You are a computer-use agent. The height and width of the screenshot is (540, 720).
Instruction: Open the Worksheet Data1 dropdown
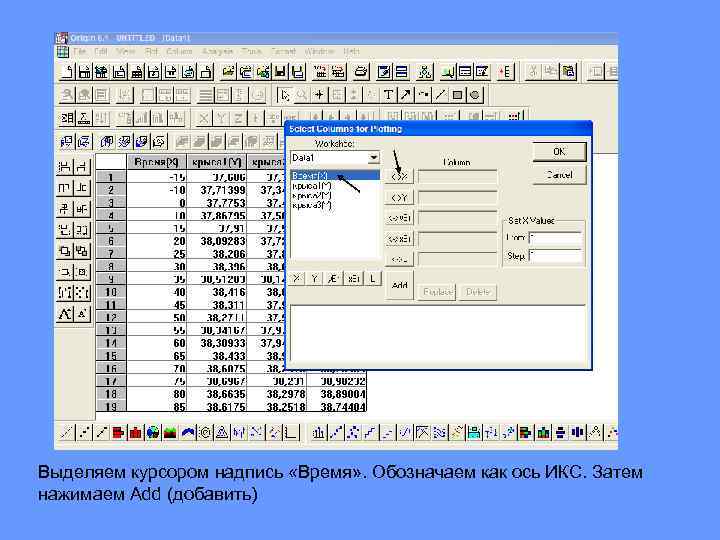click(x=374, y=158)
